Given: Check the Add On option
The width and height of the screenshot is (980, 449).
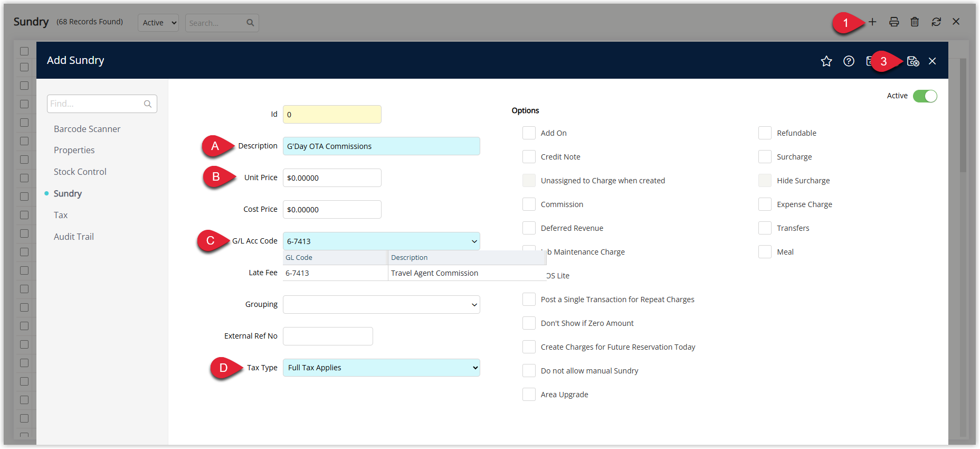Looking at the screenshot, I should point(529,133).
